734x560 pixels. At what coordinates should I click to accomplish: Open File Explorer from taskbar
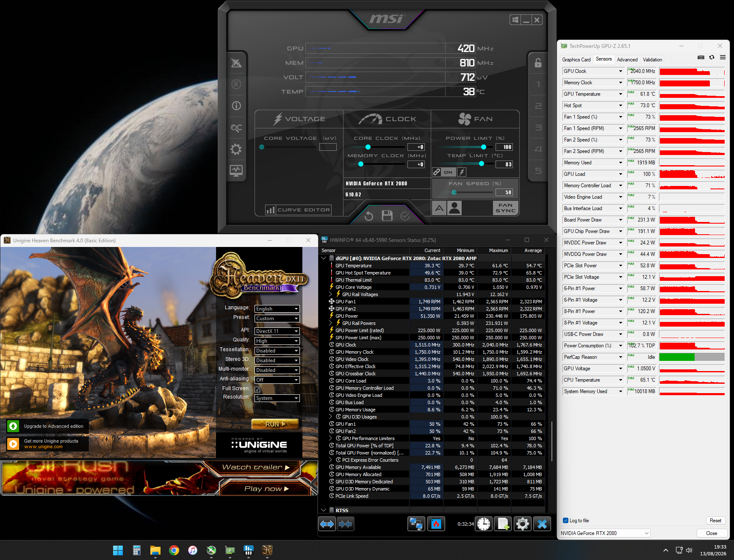(155, 550)
